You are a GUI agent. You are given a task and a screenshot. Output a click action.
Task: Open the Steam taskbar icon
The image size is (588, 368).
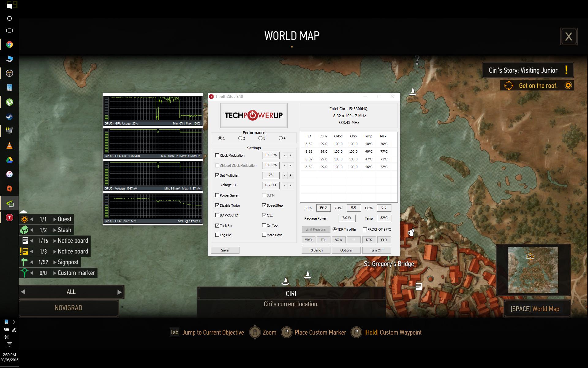coord(9,117)
